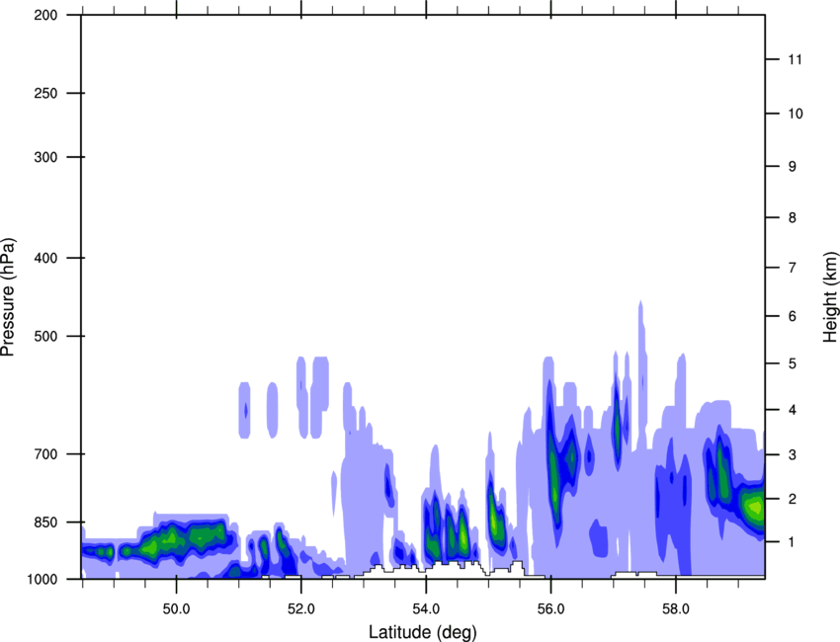Click the 3 km height label

pos(793,454)
